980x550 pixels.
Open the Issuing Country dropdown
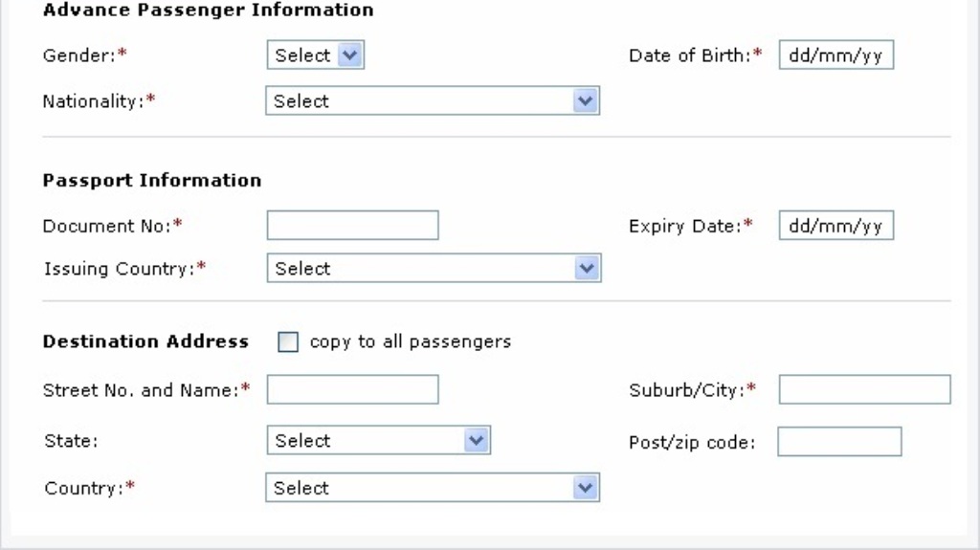click(433, 269)
